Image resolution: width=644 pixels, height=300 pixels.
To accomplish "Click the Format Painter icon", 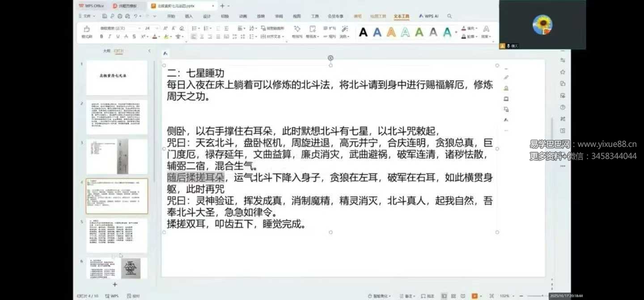I will (87, 29).
